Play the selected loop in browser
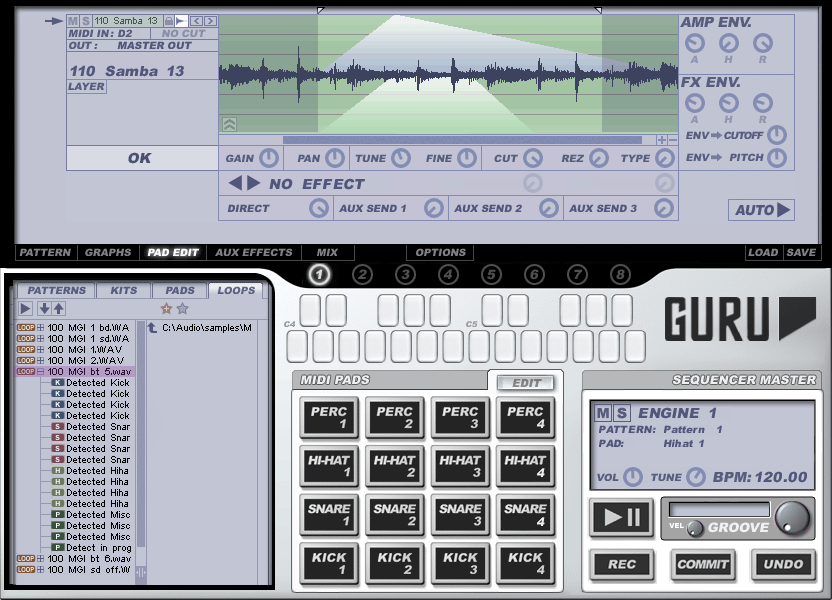 [x=25, y=308]
